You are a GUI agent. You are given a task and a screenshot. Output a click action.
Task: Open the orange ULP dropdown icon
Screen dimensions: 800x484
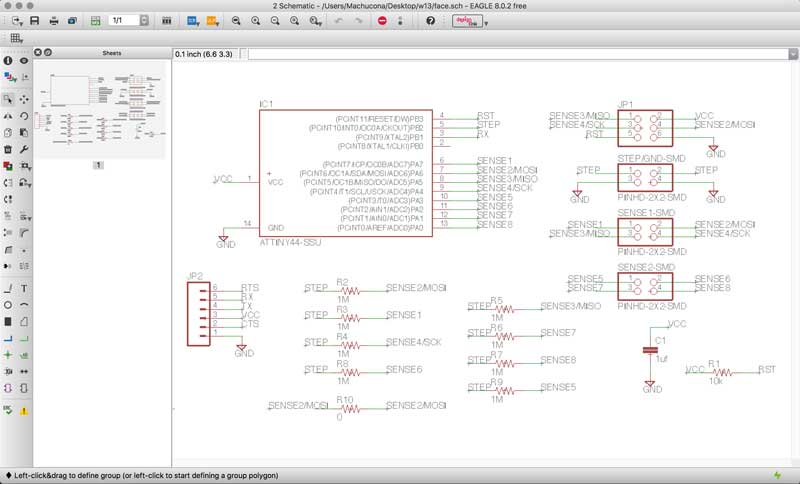tap(212, 21)
